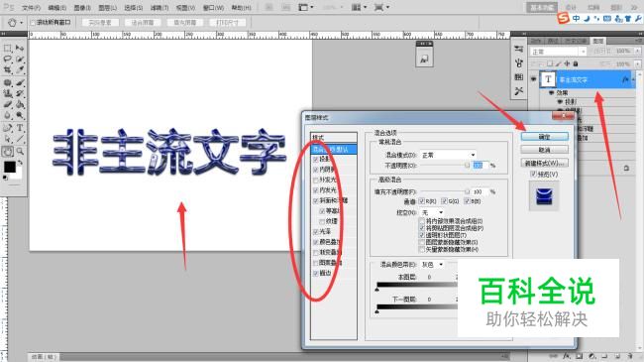
Task: Toggle 描边 stroke style checkbox
Action: point(315,273)
